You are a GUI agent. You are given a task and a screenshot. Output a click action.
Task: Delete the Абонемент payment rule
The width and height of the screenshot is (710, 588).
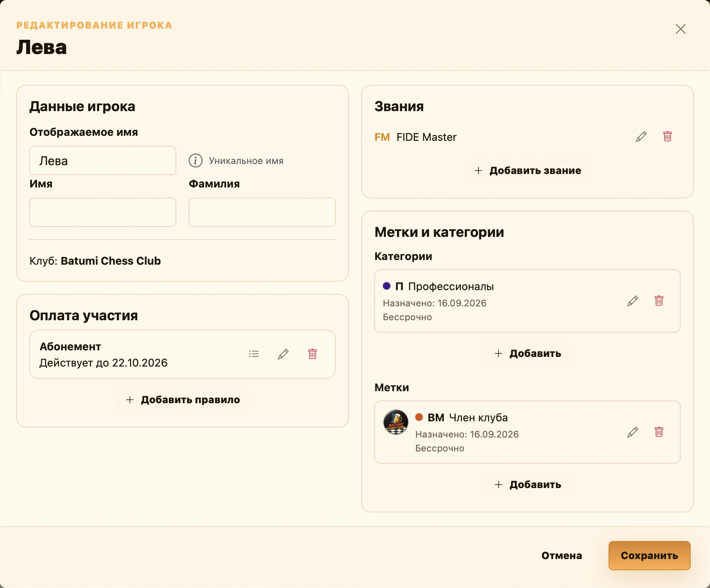(x=312, y=354)
